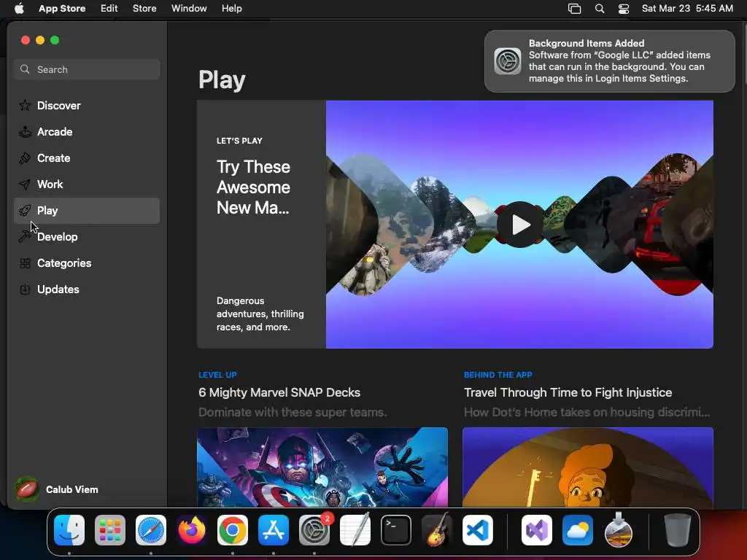
Task: Open Travel Through Time to Fight Injustice
Action: coord(568,392)
